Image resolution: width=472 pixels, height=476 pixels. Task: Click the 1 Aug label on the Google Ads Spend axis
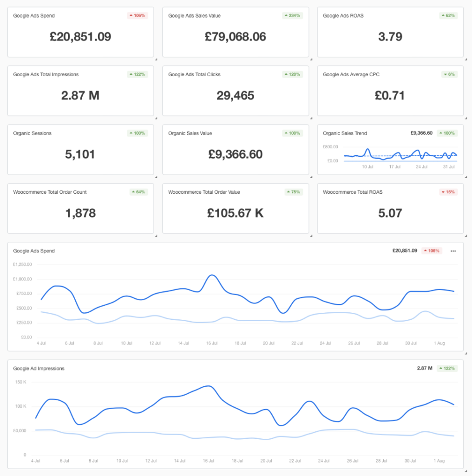439,344
